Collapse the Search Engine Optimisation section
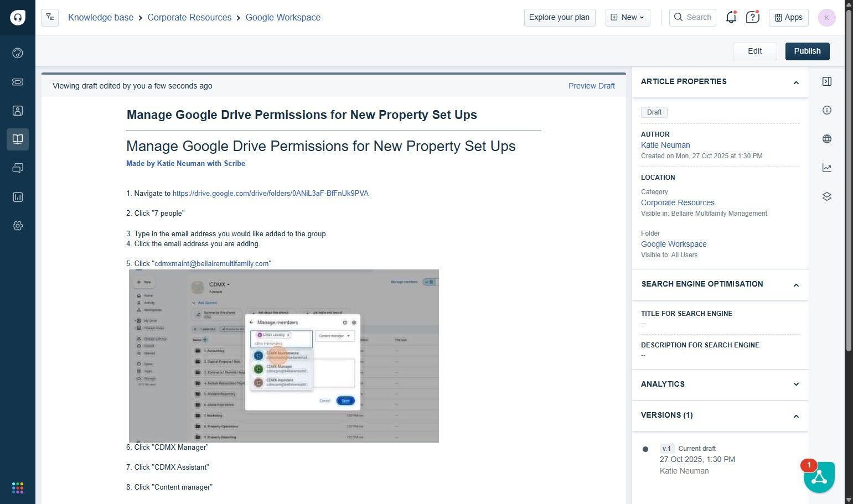This screenshot has width=853, height=504. 796,285
